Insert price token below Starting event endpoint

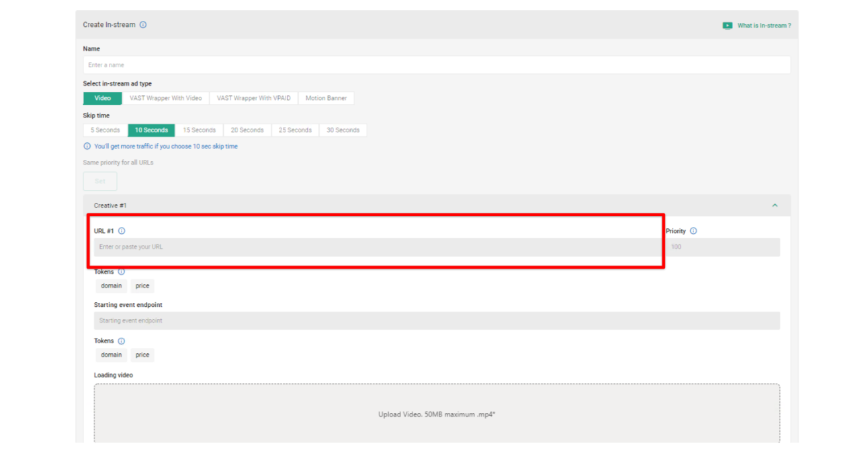point(142,355)
